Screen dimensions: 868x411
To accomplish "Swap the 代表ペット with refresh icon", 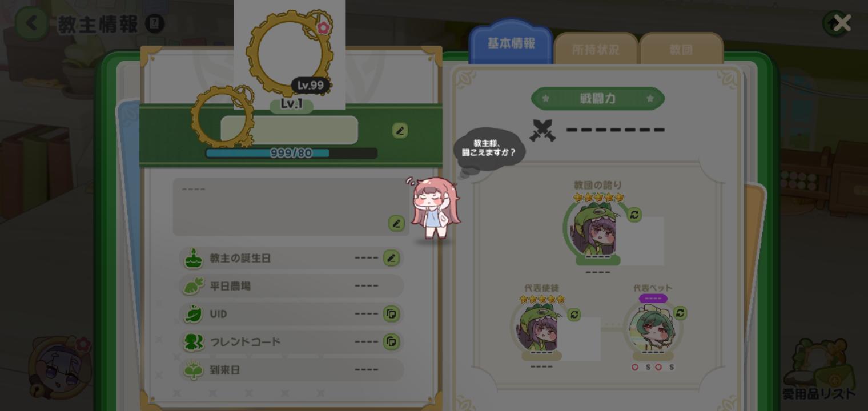I will click(680, 313).
